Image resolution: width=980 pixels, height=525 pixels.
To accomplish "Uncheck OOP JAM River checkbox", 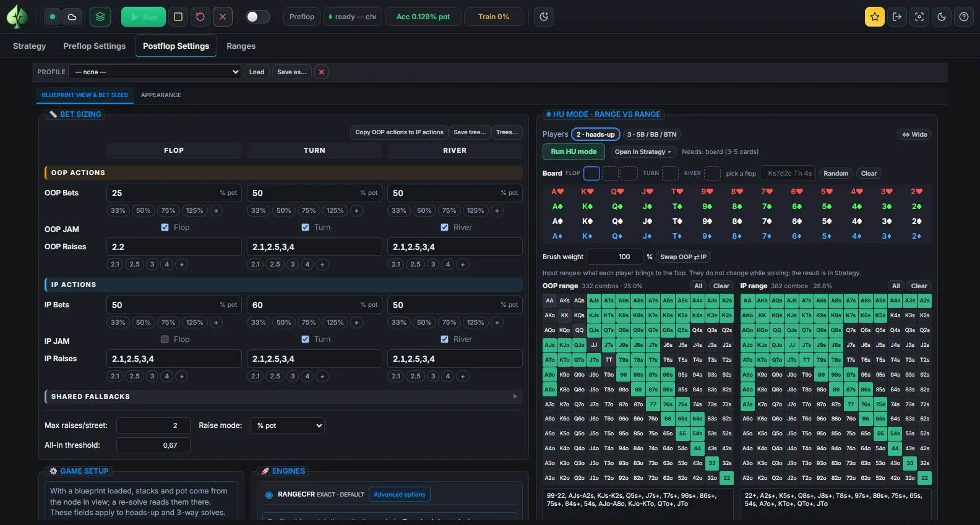I will (x=444, y=227).
